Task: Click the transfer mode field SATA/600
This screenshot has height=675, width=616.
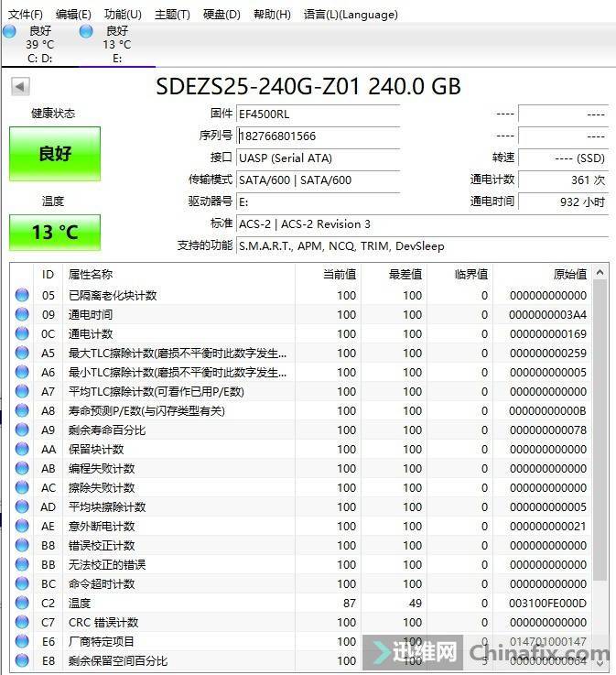Action: (x=319, y=180)
